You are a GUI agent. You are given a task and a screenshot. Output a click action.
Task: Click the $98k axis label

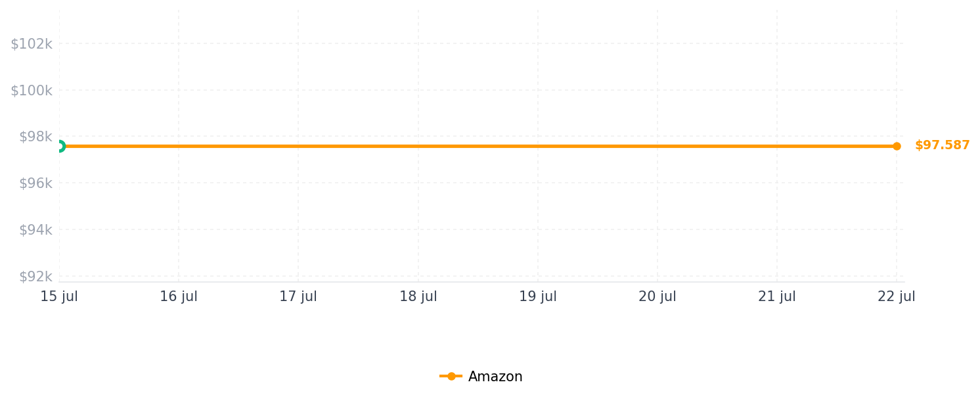tap(35, 137)
